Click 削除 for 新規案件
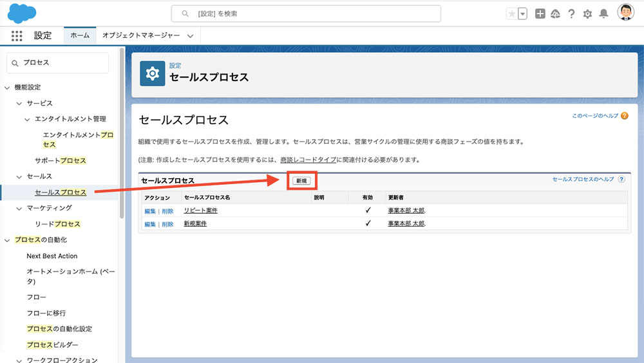 tap(167, 224)
